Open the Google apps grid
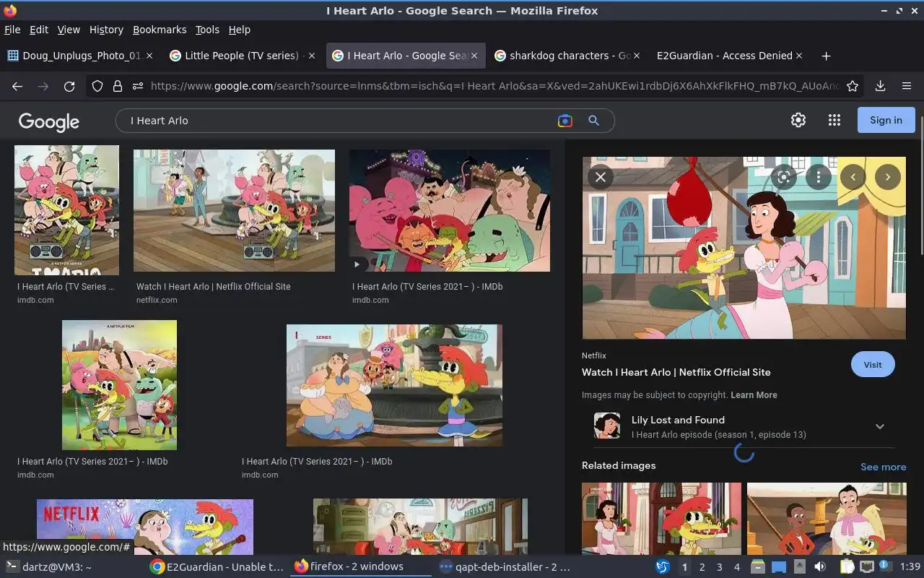 coord(834,120)
